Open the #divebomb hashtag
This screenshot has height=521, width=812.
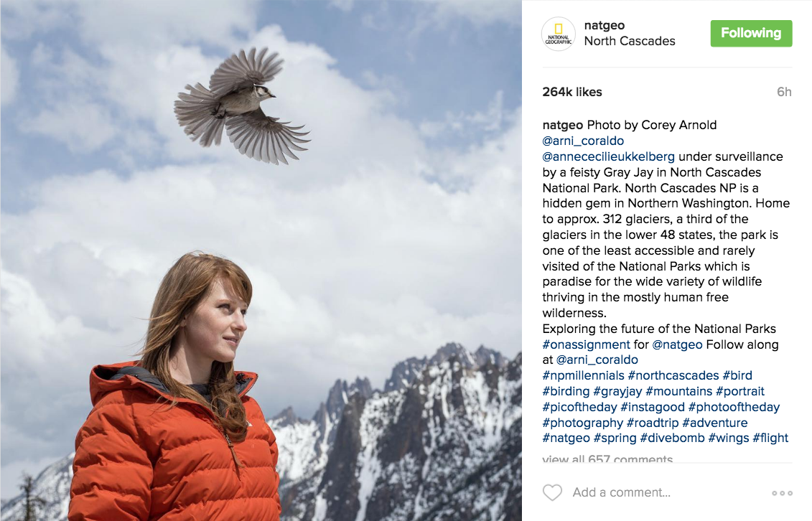click(x=672, y=438)
